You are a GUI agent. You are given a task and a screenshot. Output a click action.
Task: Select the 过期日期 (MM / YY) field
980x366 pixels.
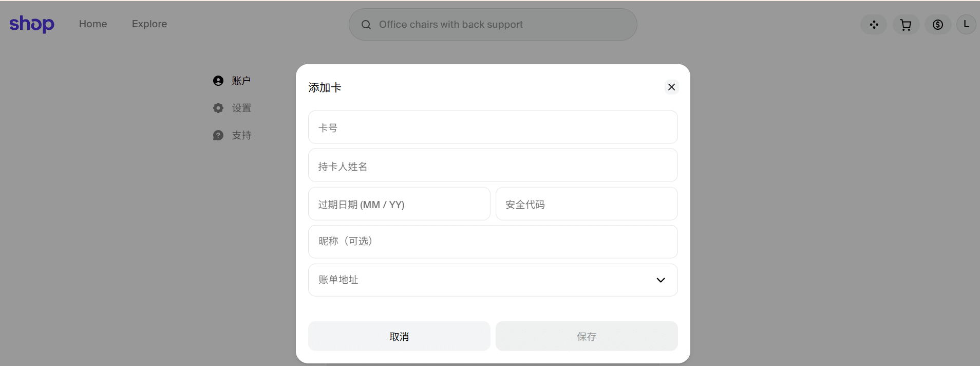pyautogui.click(x=399, y=204)
